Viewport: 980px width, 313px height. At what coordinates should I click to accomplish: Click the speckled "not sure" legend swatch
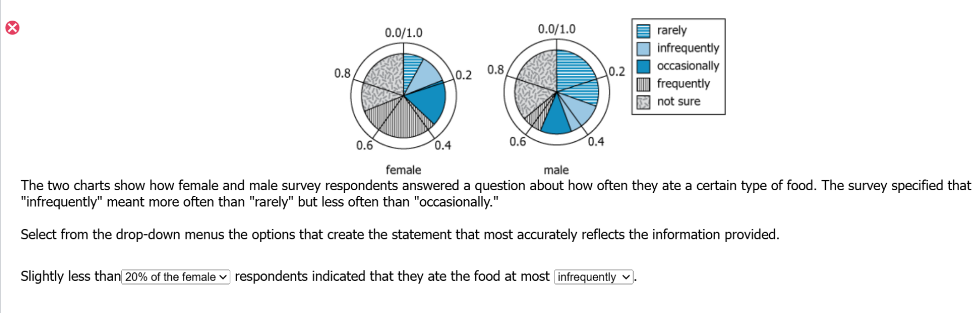coord(643,102)
